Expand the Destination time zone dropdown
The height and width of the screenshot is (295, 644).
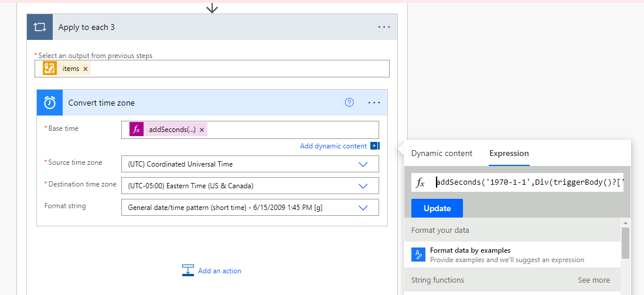point(363,185)
